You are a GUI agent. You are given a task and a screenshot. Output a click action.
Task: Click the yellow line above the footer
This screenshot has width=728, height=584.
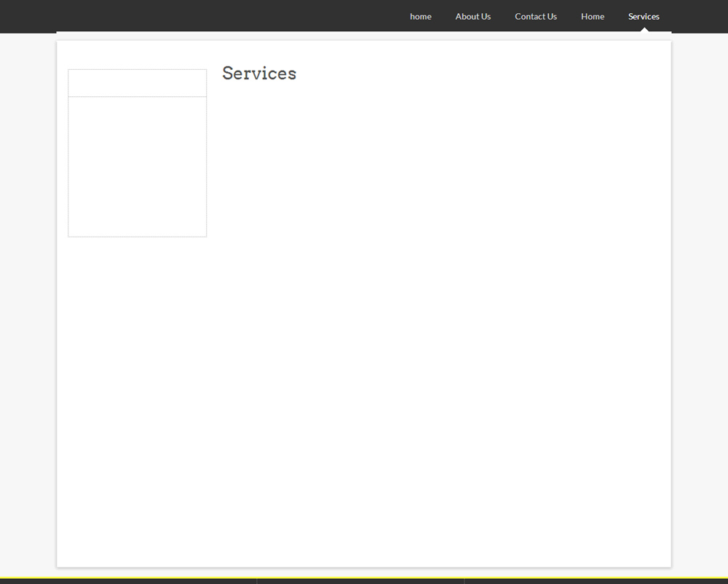[364, 578]
